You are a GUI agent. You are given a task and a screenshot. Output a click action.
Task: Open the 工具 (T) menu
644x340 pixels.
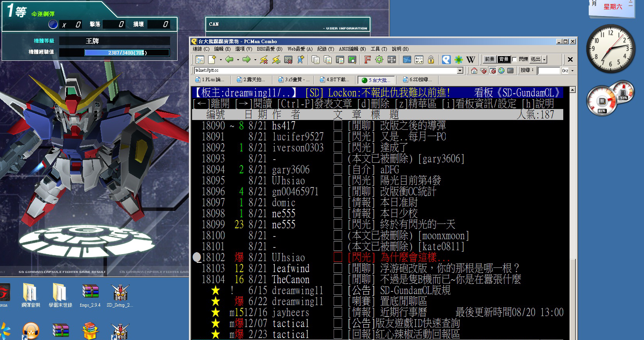click(x=379, y=49)
